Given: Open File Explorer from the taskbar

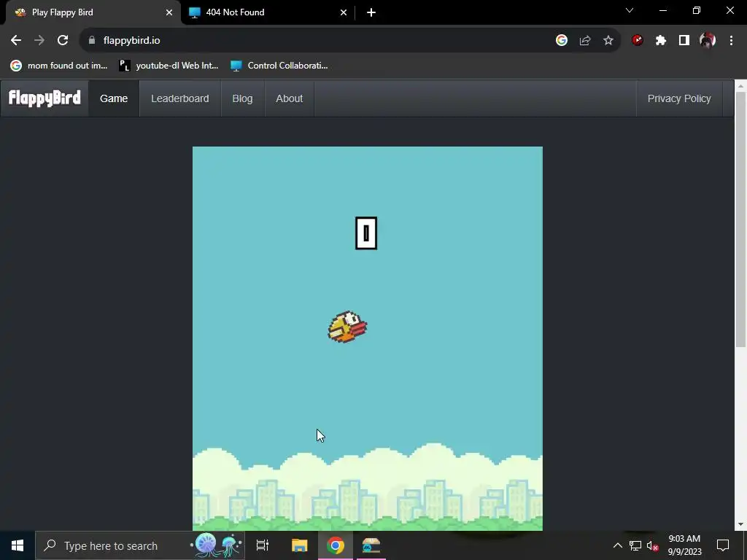Looking at the screenshot, I should click(300, 545).
